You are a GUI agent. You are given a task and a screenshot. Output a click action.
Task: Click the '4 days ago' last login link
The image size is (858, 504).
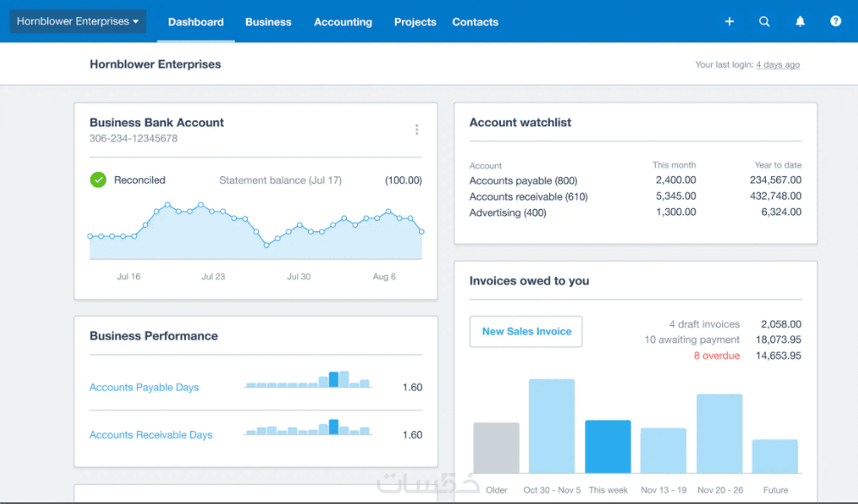coord(778,65)
